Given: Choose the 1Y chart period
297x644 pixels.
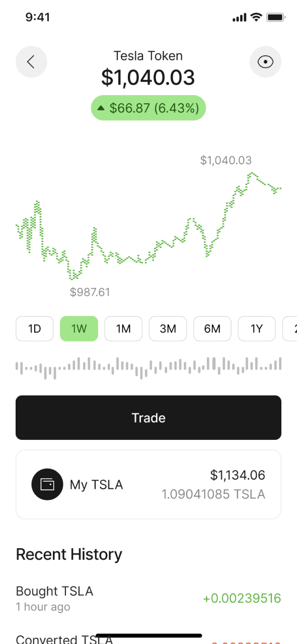Looking at the screenshot, I should 257,329.
